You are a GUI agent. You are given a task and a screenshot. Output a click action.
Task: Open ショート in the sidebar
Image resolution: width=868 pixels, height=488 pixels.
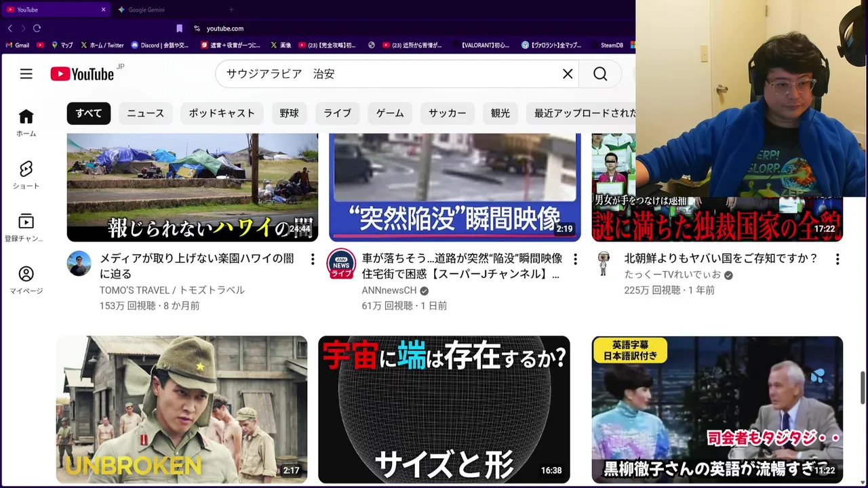26,175
